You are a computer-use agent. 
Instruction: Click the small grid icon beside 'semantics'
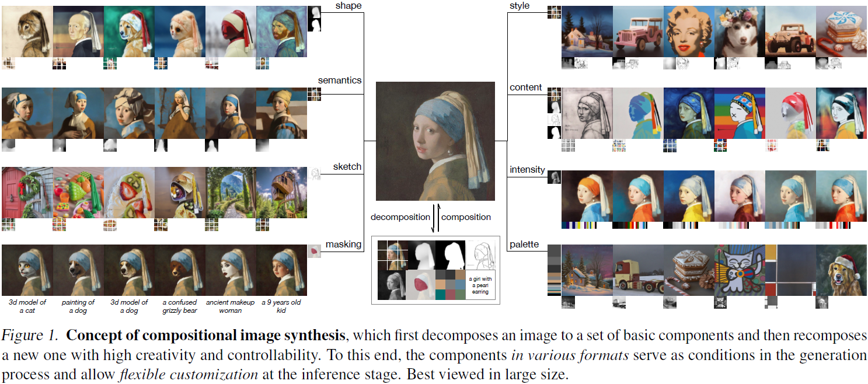[x=315, y=94]
